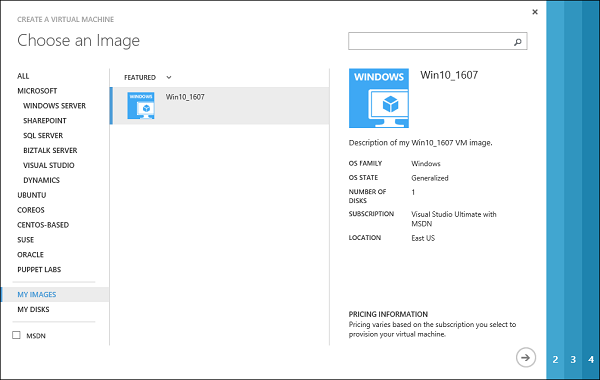The width and height of the screenshot is (600, 380).
Task: Open the Featured sort filter label
Action: click(140, 77)
